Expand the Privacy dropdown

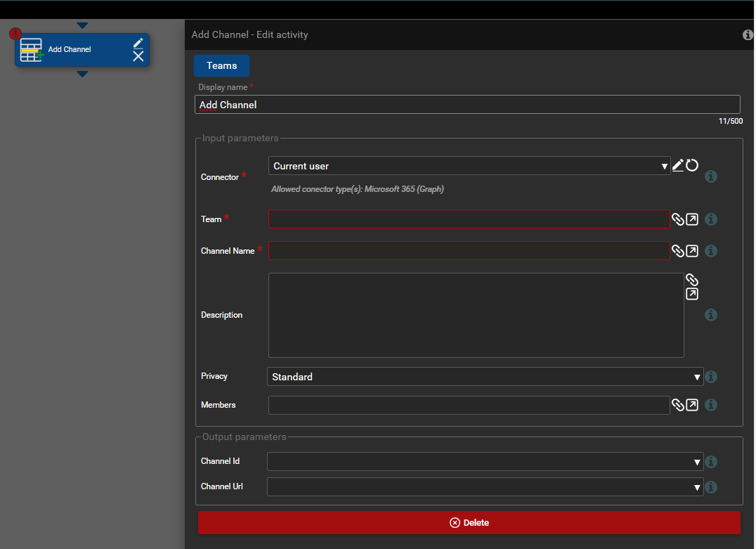point(485,377)
